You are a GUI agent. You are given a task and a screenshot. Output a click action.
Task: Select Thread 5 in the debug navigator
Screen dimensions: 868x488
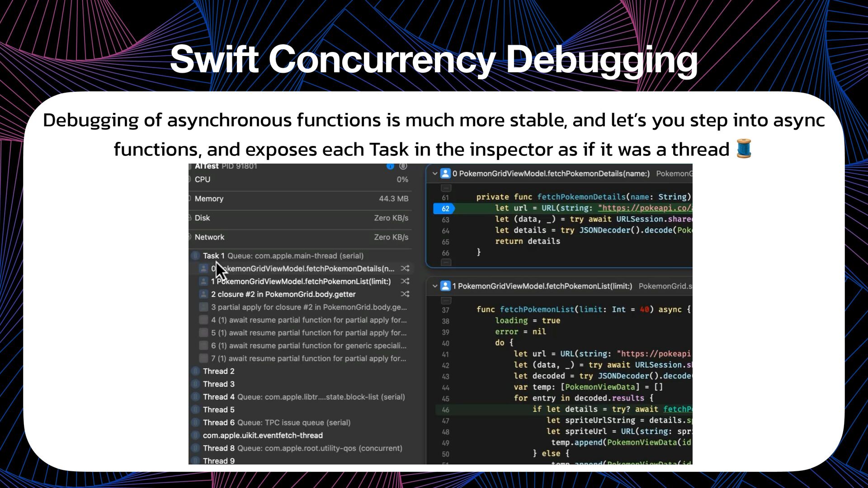coord(300,410)
